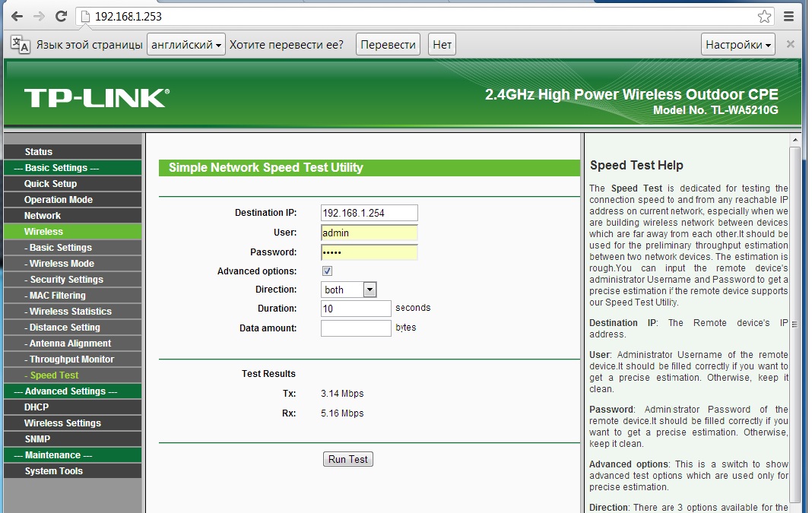Click the translate icon in bar
Viewport: 812px width, 513px height.
point(21,44)
